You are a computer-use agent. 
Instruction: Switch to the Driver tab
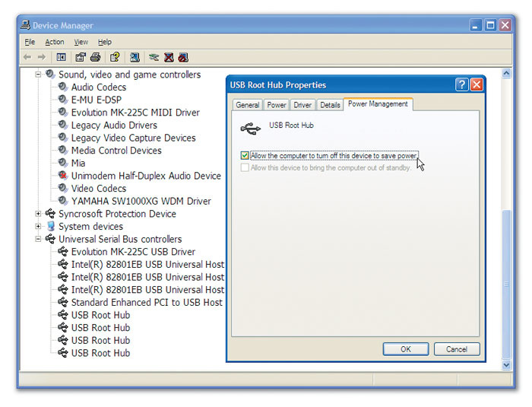302,105
